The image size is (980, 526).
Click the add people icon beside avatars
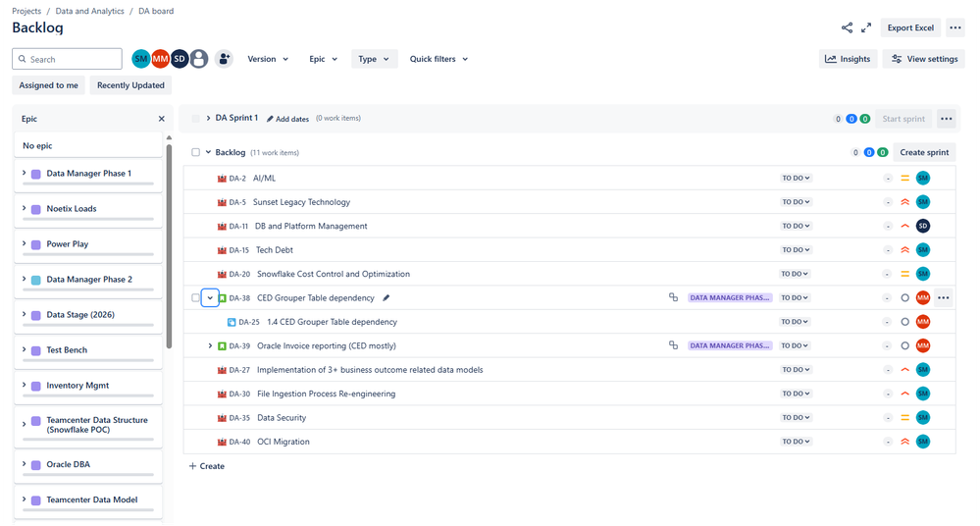click(x=224, y=59)
